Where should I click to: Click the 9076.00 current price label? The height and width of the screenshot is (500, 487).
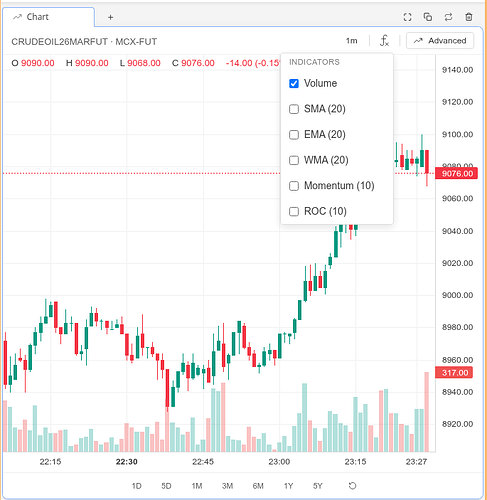(457, 173)
